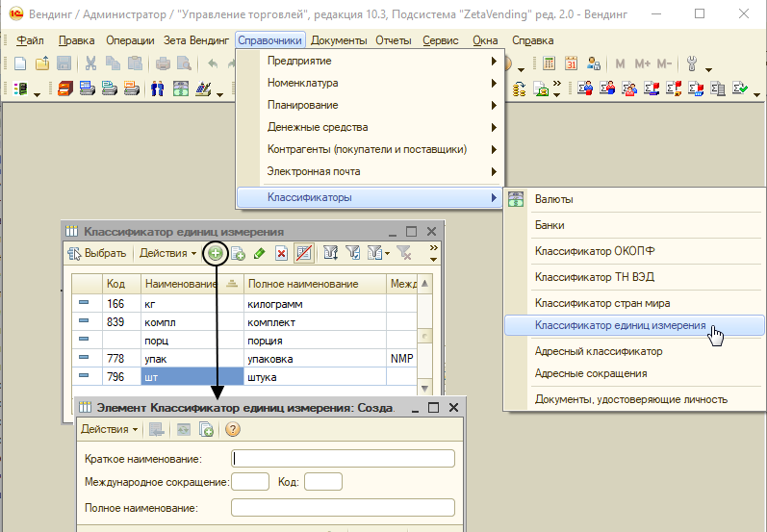767x532 pixels.
Task: Click the Выбрать button
Action: coord(97,253)
